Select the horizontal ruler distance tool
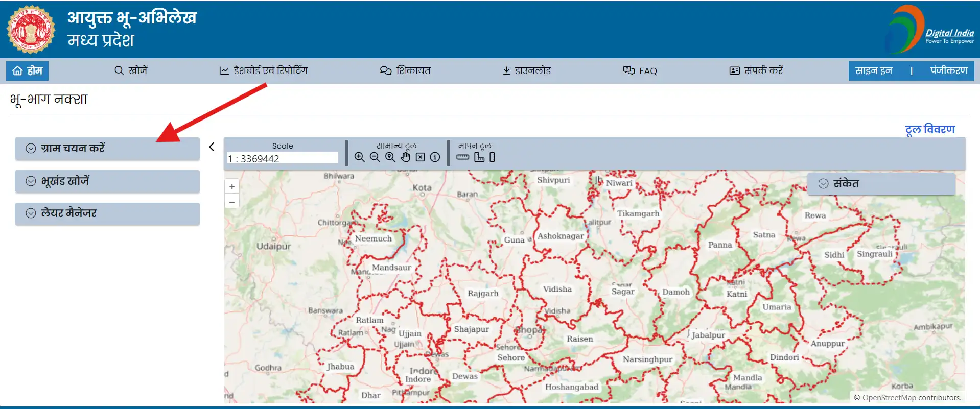Image resolution: width=980 pixels, height=409 pixels. pos(463,157)
